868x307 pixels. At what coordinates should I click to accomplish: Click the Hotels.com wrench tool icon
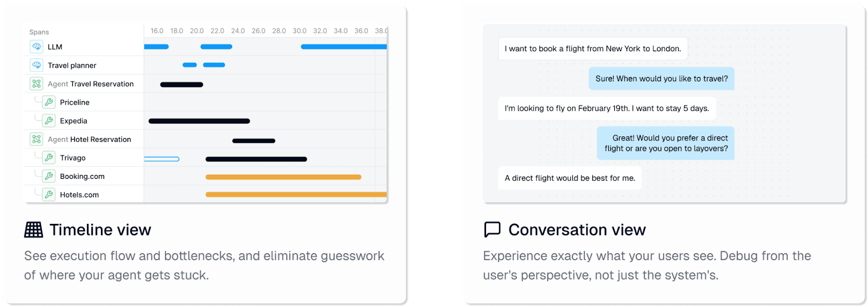pos(49,195)
